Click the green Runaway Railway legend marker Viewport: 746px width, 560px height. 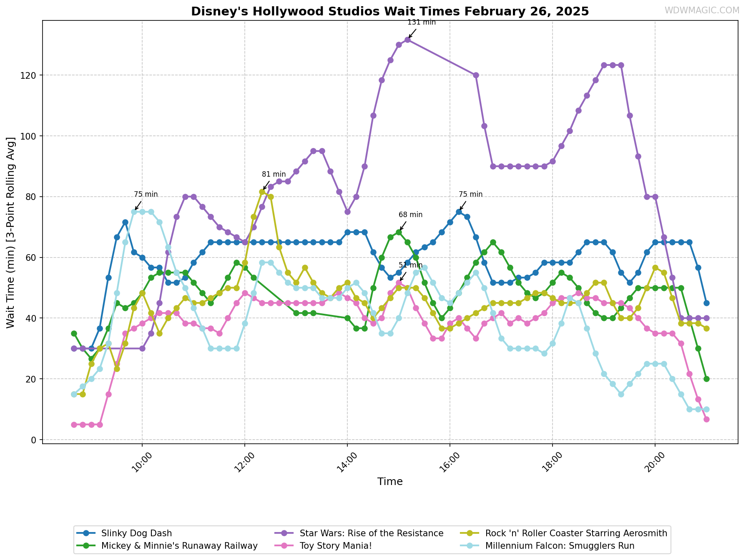pos(86,546)
